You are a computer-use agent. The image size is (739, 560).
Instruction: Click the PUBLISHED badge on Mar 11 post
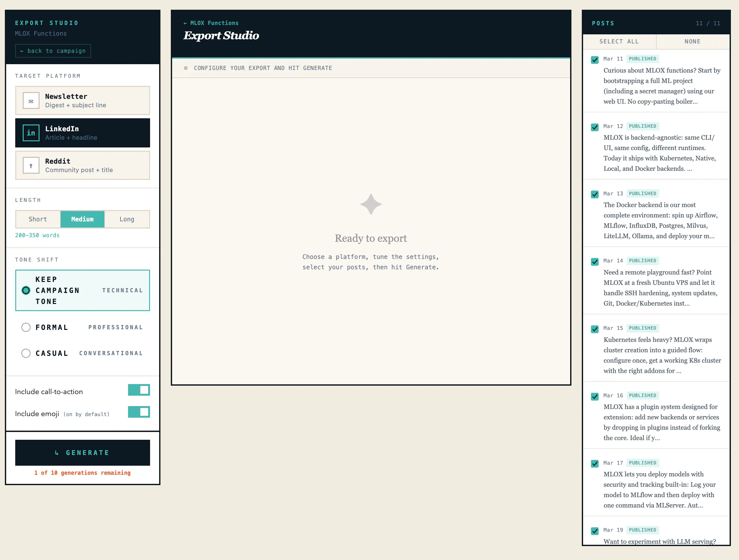(642, 59)
